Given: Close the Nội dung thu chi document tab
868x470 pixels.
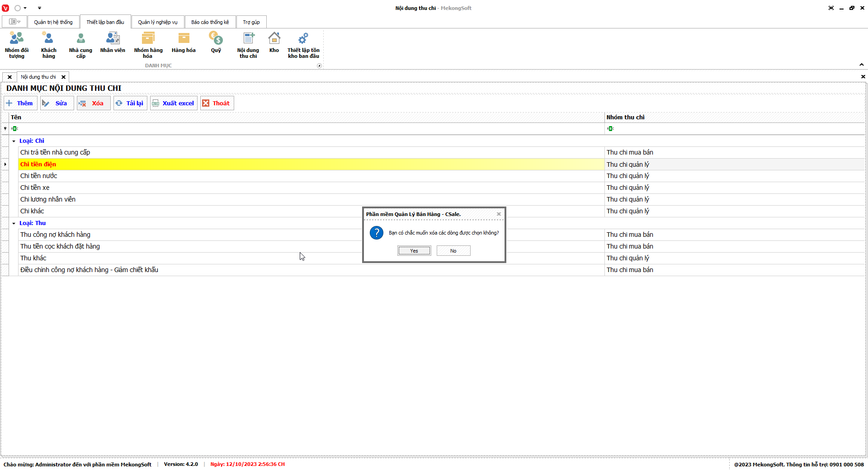Looking at the screenshot, I should tap(63, 77).
